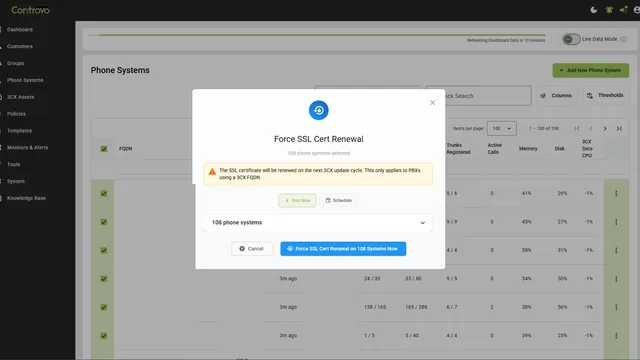Click the '165 / 288' cell
The width and height of the screenshot is (640, 360).
tap(416, 307)
